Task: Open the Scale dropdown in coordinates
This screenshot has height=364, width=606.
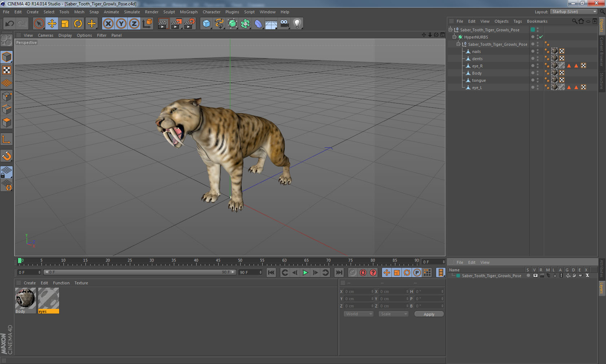Action: coord(394,314)
